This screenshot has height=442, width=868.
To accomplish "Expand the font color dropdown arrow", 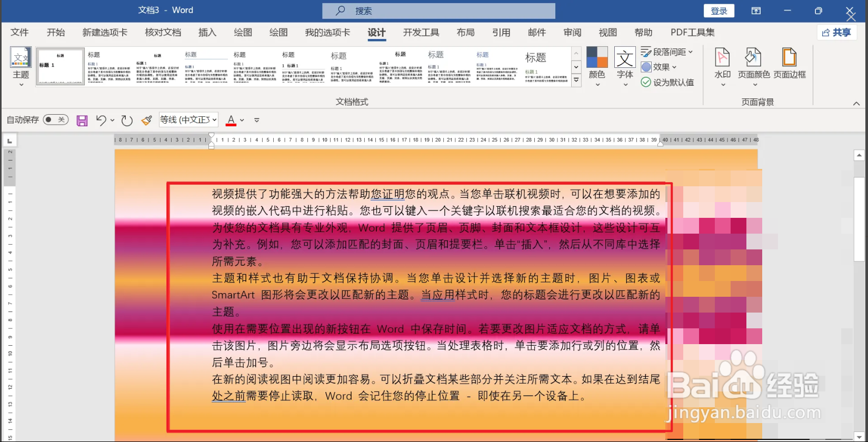I will point(242,120).
